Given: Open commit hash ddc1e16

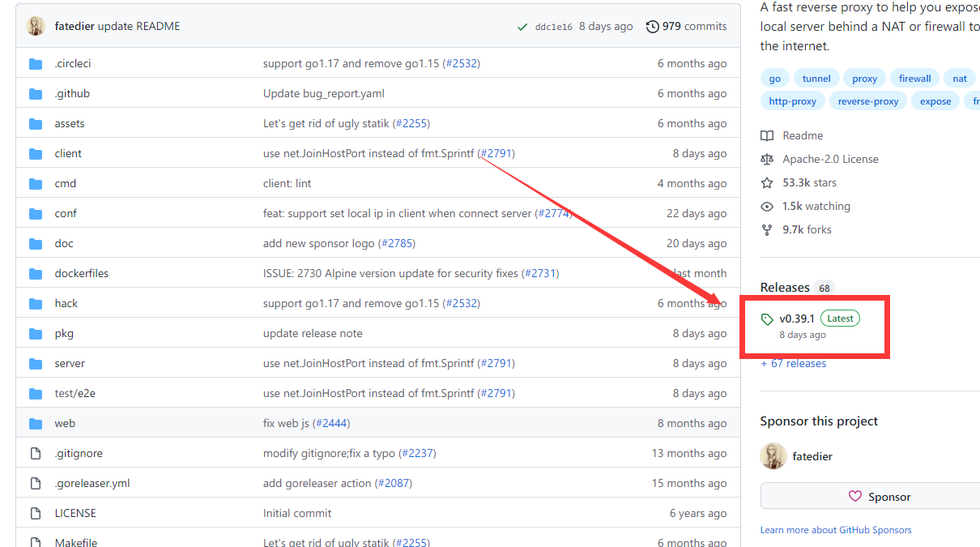Looking at the screenshot, I should click(553, 27).
